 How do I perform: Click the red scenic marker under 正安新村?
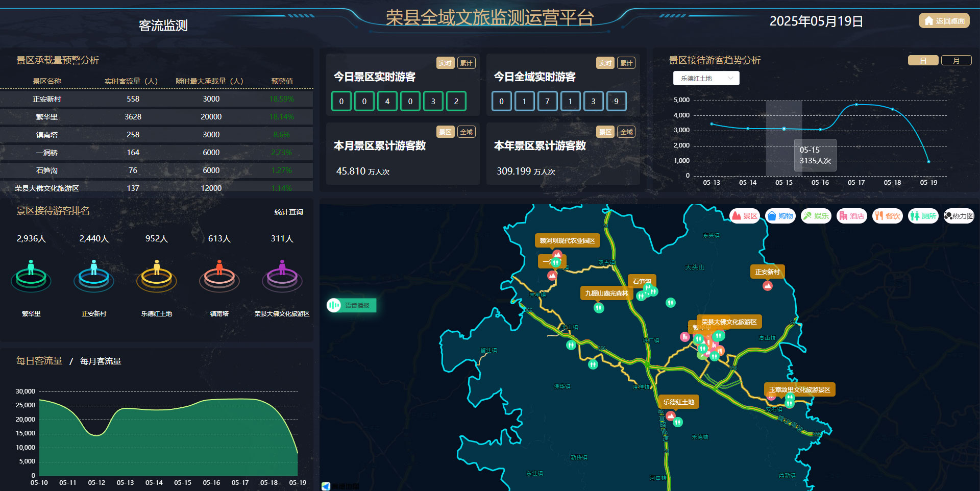click(767, 286)
